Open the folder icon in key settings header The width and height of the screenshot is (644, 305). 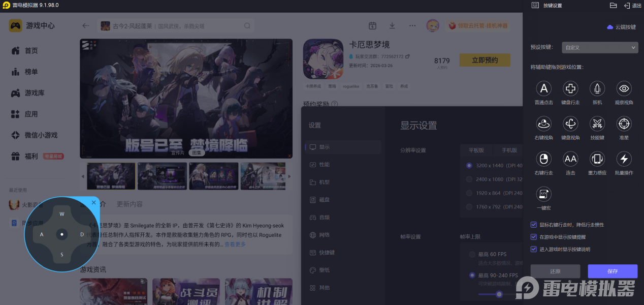pos(613,5)
